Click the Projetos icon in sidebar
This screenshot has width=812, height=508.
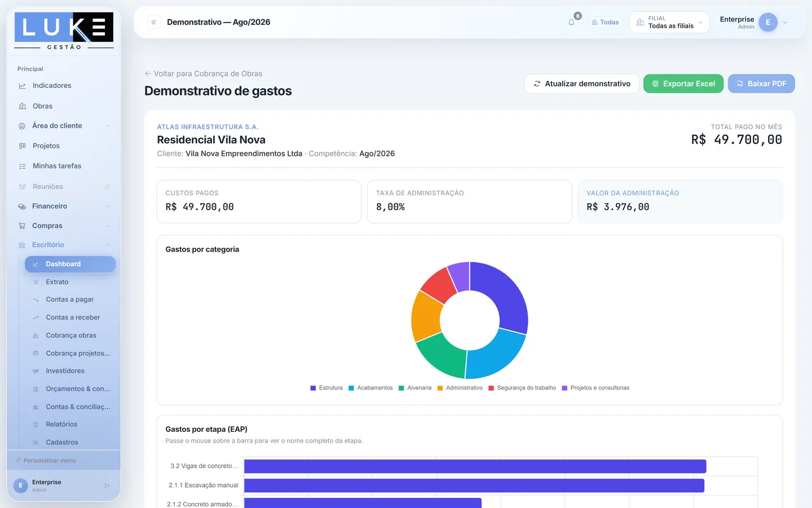click(x=23, y=146)
